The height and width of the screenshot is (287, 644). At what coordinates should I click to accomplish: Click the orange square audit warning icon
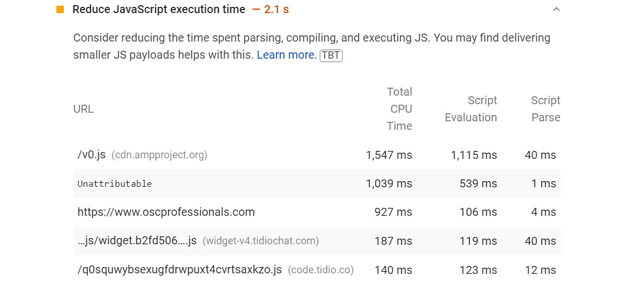[x=60, y=10]
